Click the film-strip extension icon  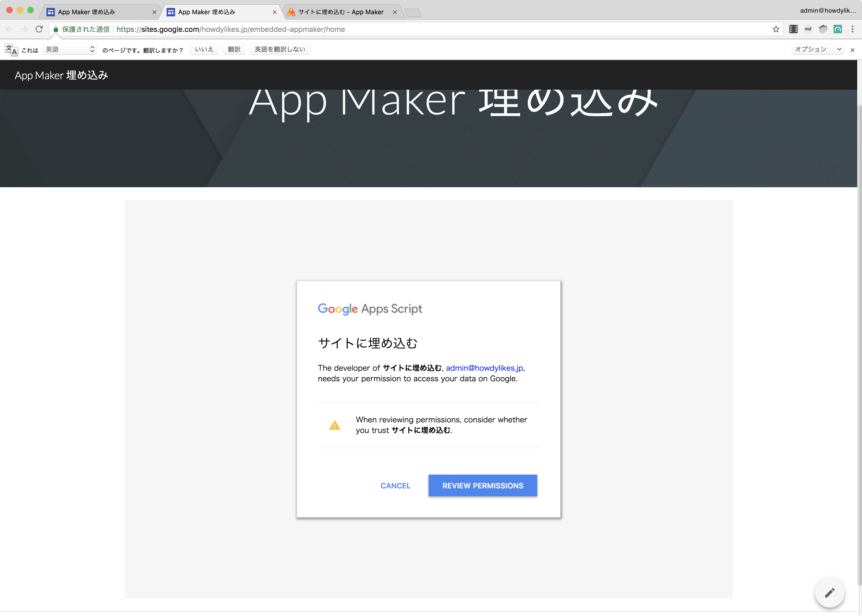793,29
